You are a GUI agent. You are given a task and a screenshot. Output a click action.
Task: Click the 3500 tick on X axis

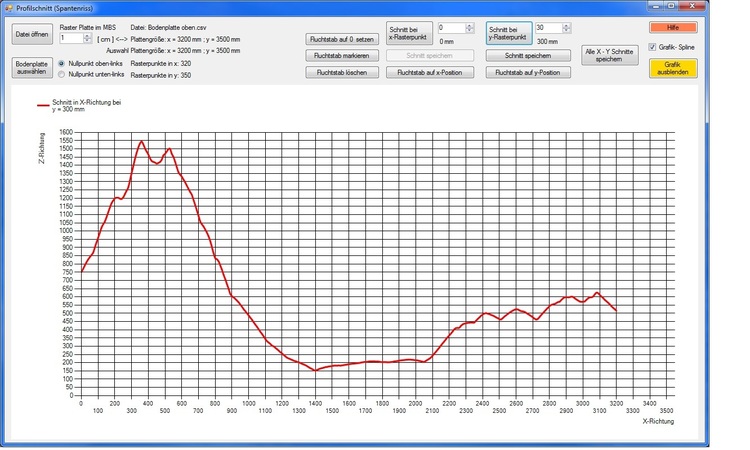tap(666, 410)
